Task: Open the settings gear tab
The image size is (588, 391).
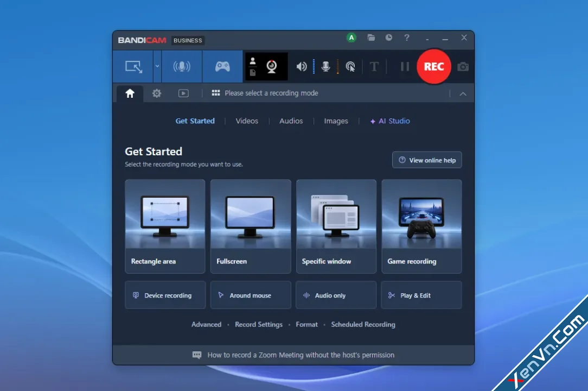Action: [x=156, y=93]
